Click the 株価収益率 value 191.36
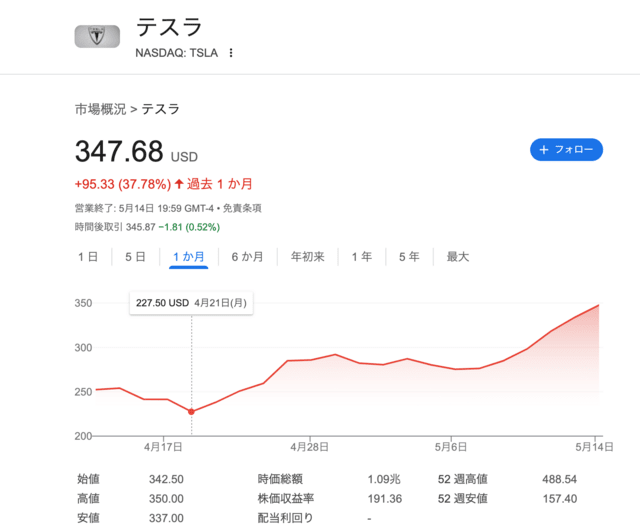 [384, 499]
